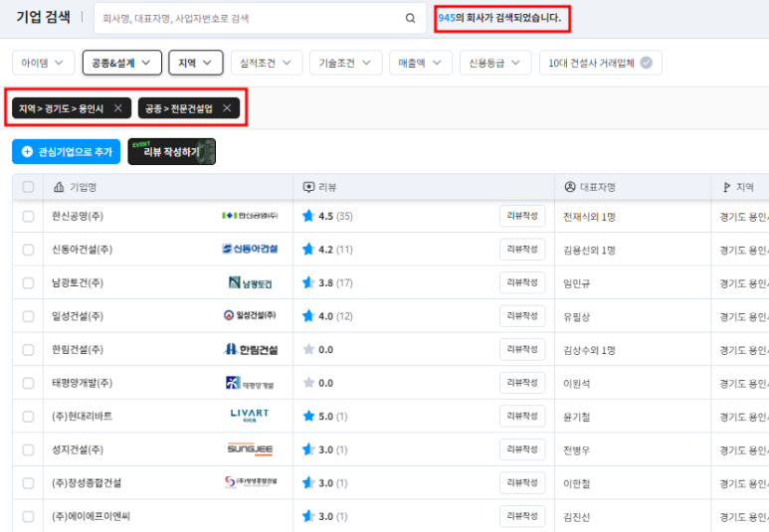Click 리뷰작성 for 일성건설(주)
The width and height of the screenshot is (769, 532).
coord(522,316)
